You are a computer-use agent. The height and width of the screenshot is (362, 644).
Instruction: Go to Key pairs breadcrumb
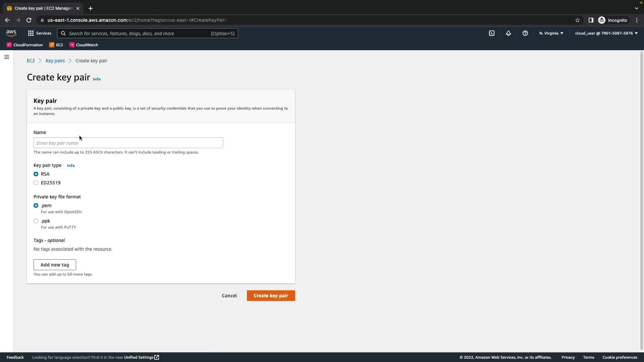(x=55, y=61)
